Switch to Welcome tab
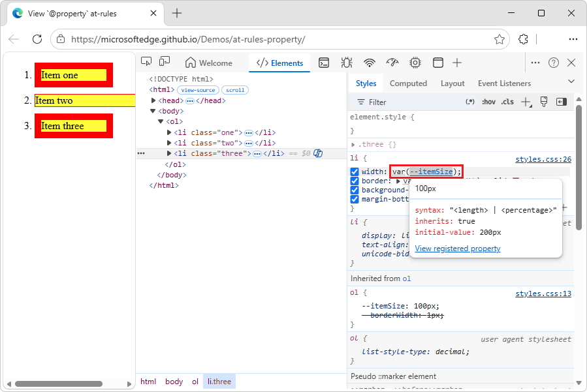 coord(209,63)
